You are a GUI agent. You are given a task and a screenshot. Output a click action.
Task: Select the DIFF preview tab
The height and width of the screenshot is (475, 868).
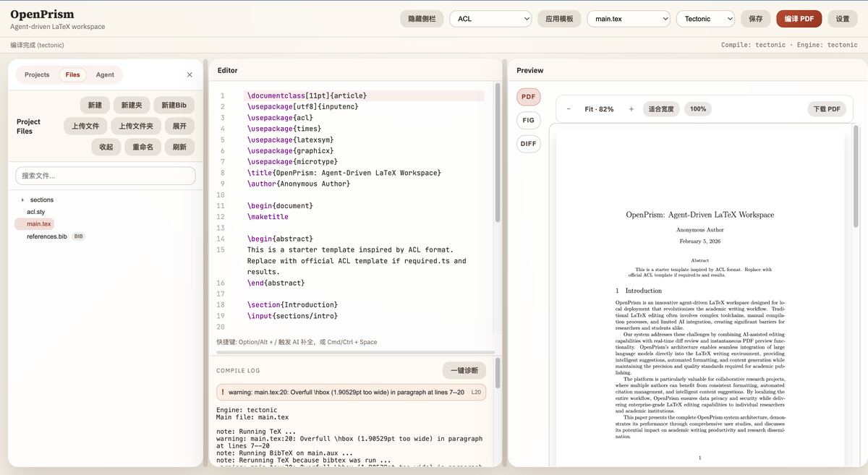click(529, 143)
